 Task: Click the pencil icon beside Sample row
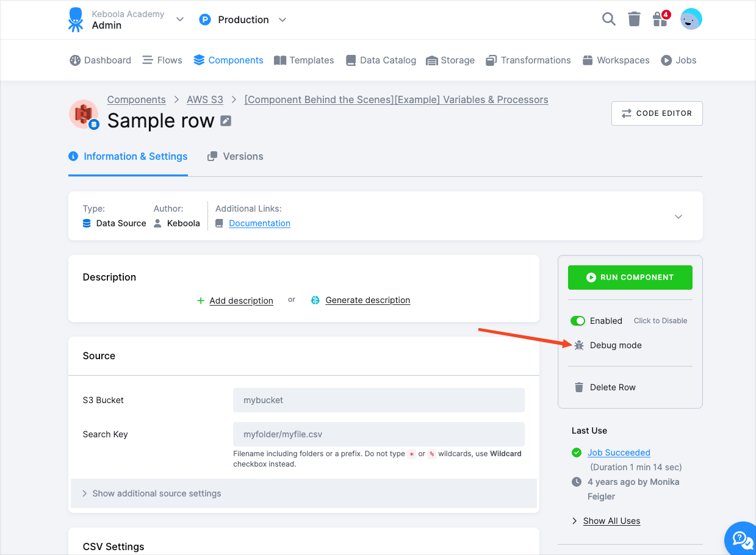pyautogui.click(x=226, y=121)
